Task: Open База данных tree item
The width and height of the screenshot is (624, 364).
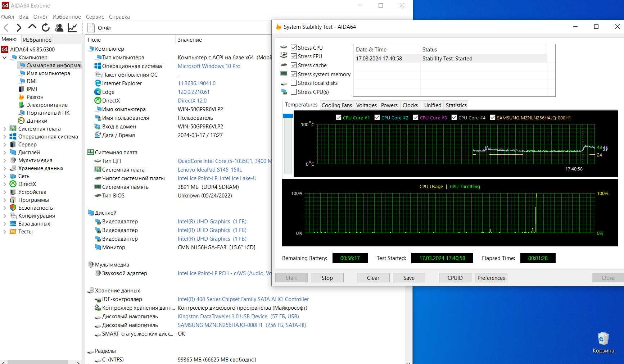Action: pyautogui.click(x=34, y=224)
